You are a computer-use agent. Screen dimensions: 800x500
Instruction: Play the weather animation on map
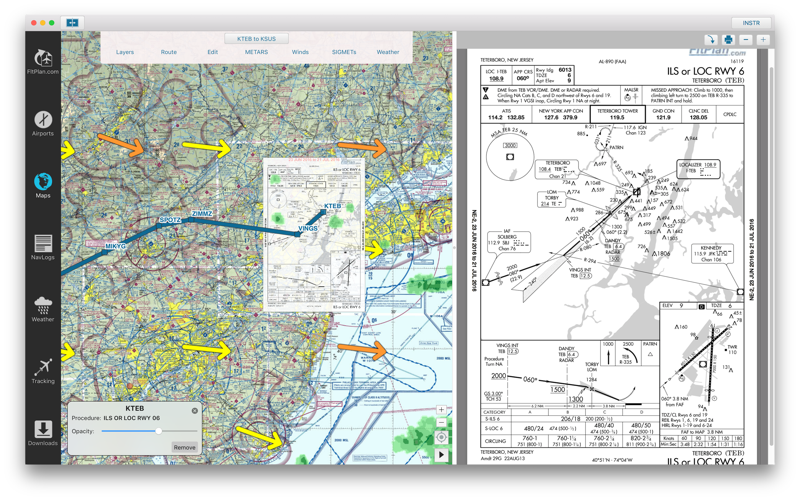coord(441,455)
